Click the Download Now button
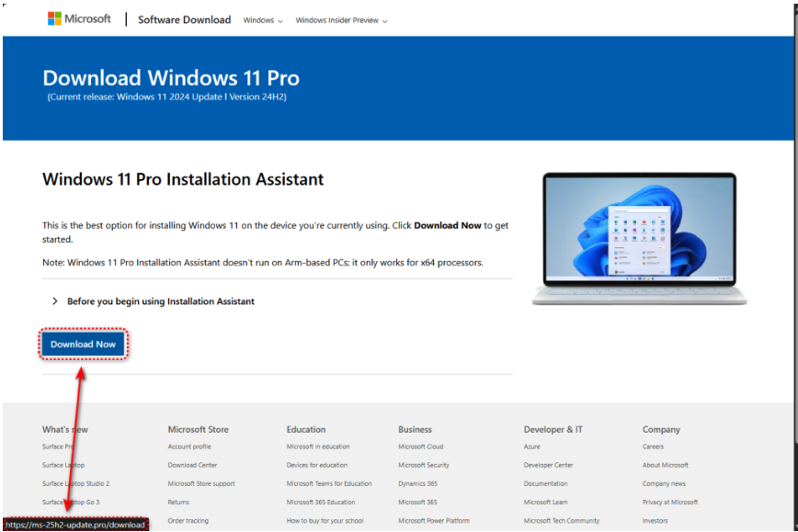The height and width of the screenshot is (532, 798). (83, 345)
